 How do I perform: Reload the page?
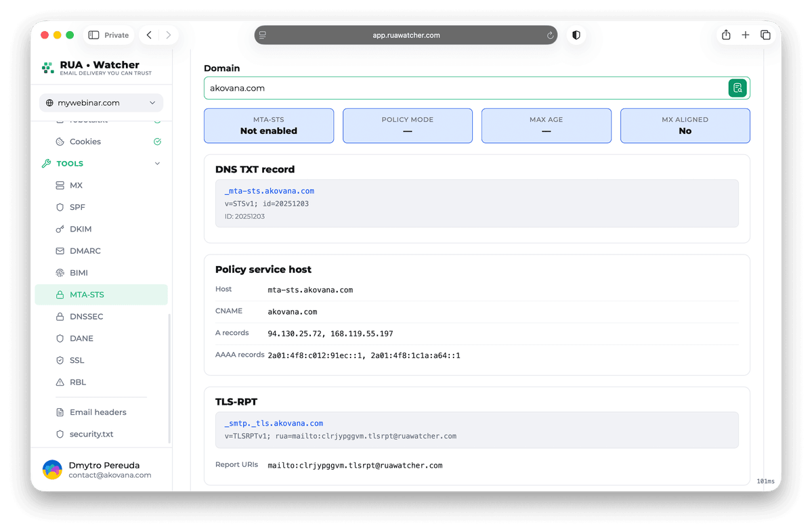click(550, 35)
